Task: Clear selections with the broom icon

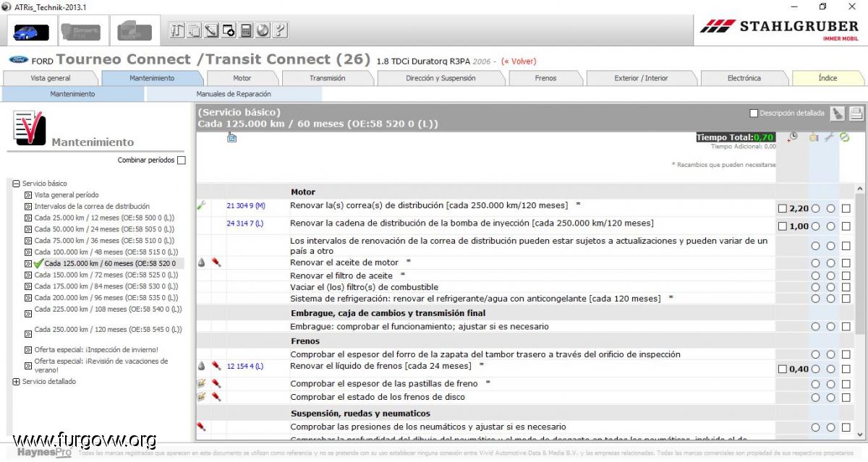Action: (x=838, y=114)
